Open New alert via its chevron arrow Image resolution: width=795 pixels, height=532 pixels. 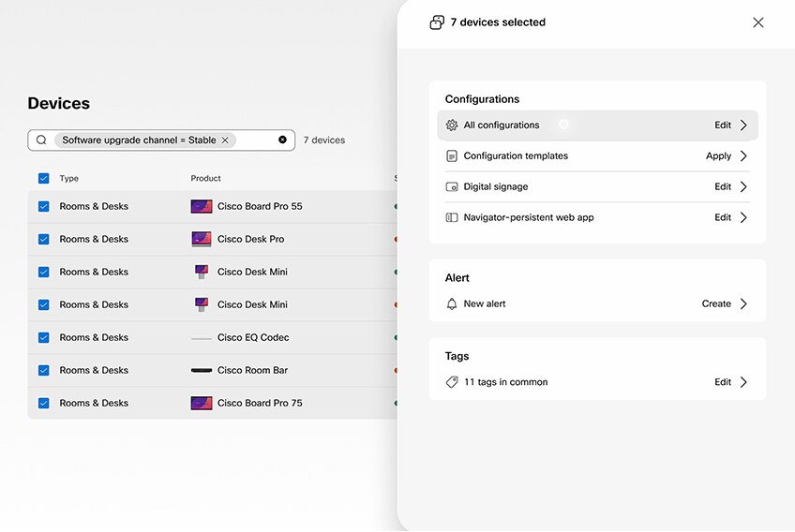point(743,304)
